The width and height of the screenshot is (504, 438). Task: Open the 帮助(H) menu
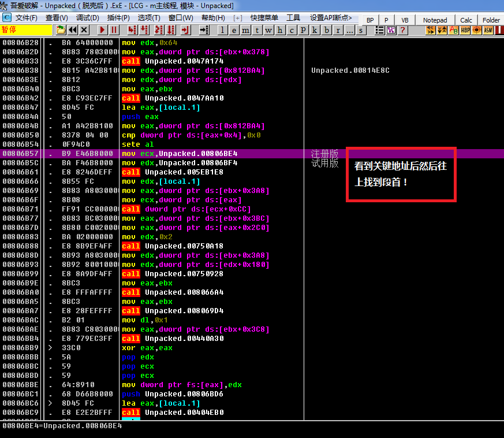[213, 18]
